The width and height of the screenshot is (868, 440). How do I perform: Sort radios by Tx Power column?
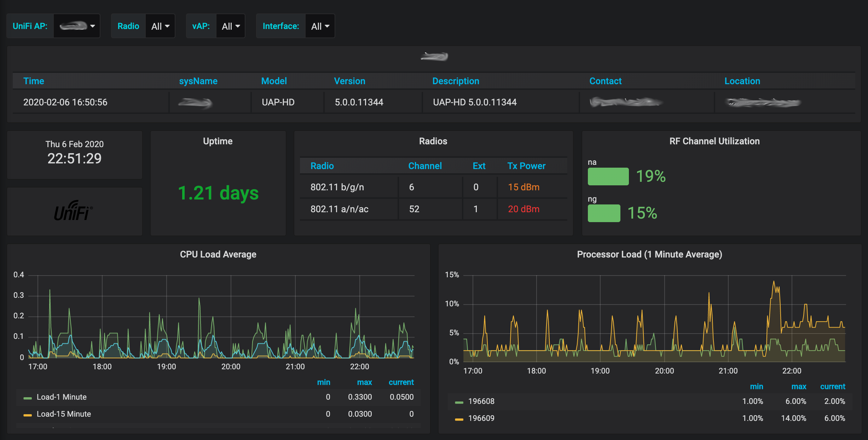click(x=526, y=166)
